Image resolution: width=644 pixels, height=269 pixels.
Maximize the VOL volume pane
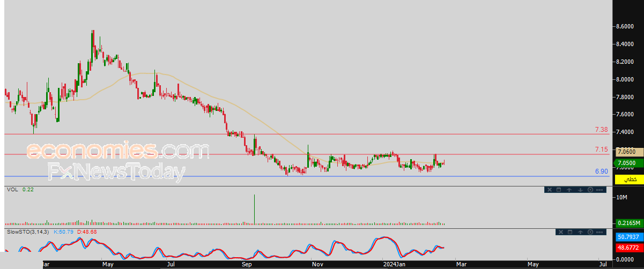[x=559, y=190]
